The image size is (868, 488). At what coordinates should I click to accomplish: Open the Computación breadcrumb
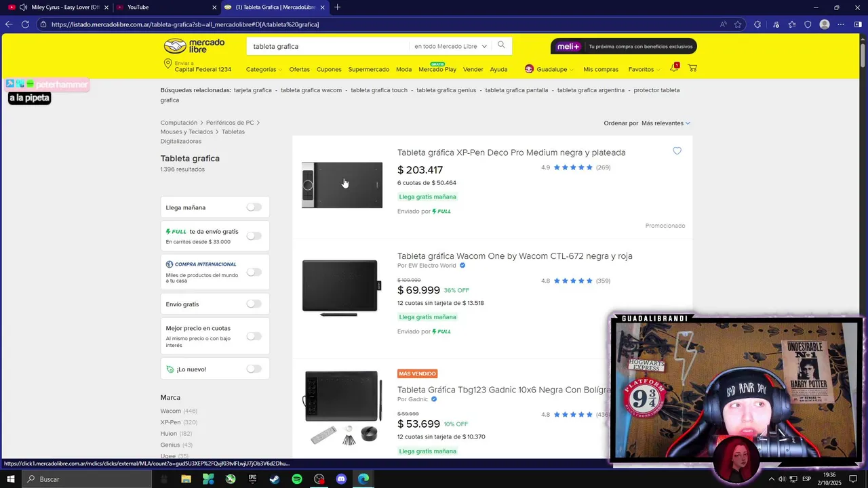pos(179,123)
